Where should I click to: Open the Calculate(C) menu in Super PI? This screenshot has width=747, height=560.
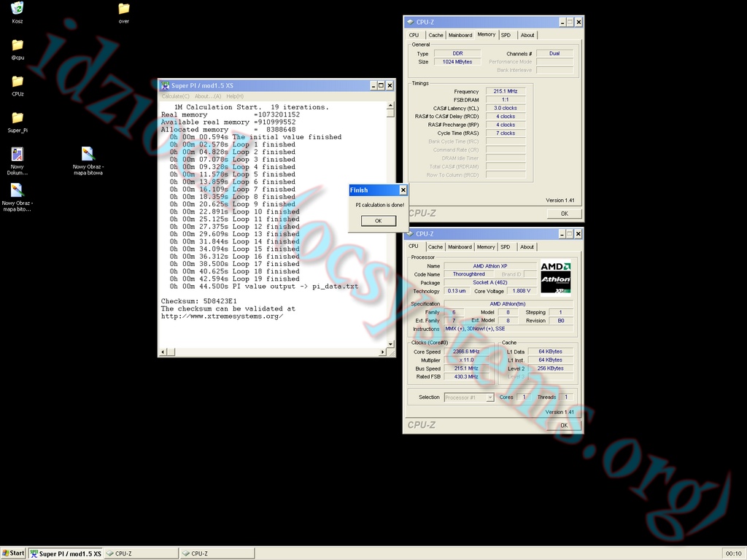(x=175, y=96)
